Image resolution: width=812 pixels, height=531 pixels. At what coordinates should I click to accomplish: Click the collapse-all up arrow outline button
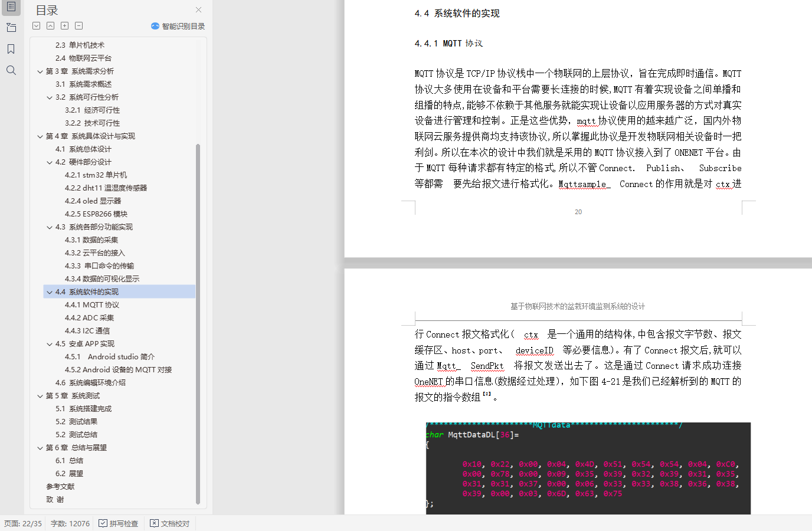tap(51, 26)
